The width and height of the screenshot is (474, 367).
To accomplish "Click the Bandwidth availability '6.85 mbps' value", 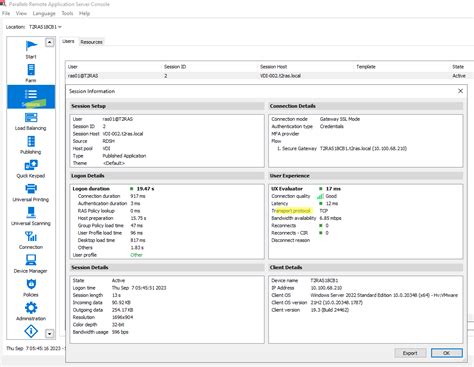I will point(330,218).
